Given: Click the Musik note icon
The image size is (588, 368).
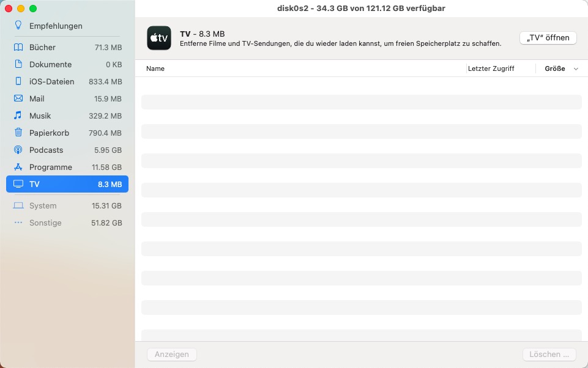Looking at the screenshot, I should [x=18, y=116].
